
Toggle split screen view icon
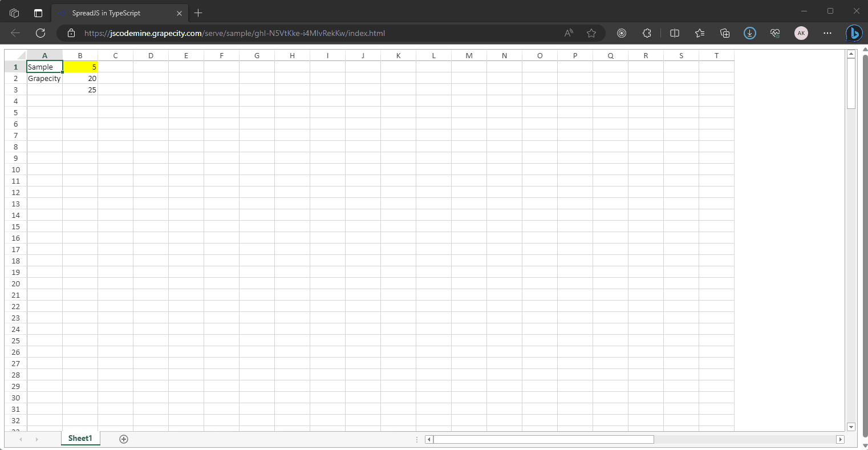click(675, 33)
